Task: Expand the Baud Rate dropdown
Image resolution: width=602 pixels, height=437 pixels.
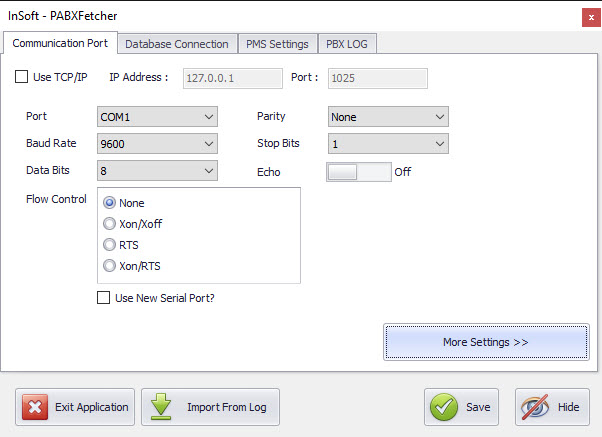Action: point(157,144)
